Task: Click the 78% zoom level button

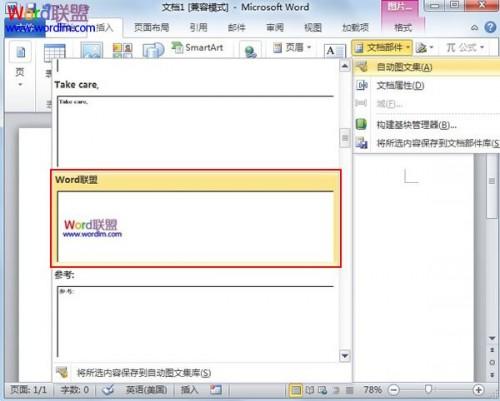Action: pyautogui.click(x=372, y=389)
